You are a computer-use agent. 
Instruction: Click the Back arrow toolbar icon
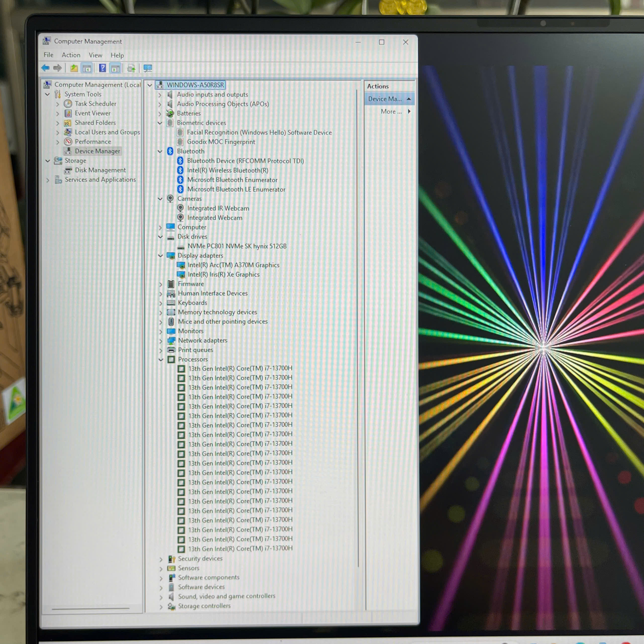[x=46, y=68]
